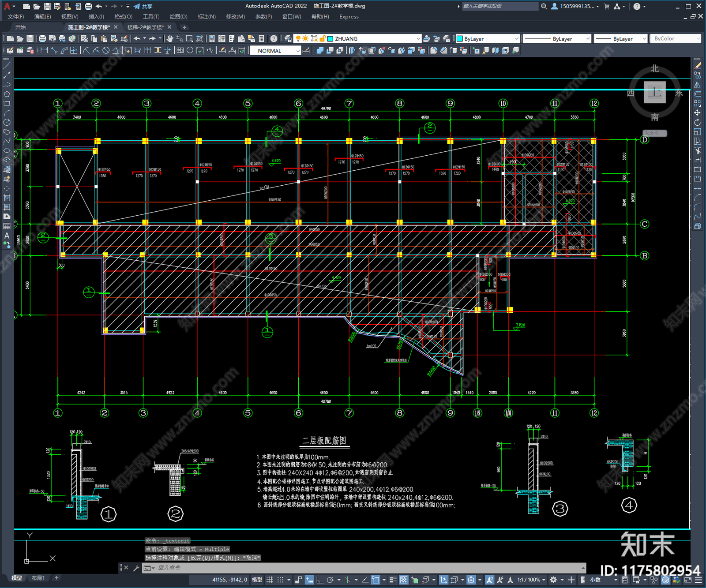
Task: Expand the user account 1505999135 dropdown
Action: click(579, 6)
